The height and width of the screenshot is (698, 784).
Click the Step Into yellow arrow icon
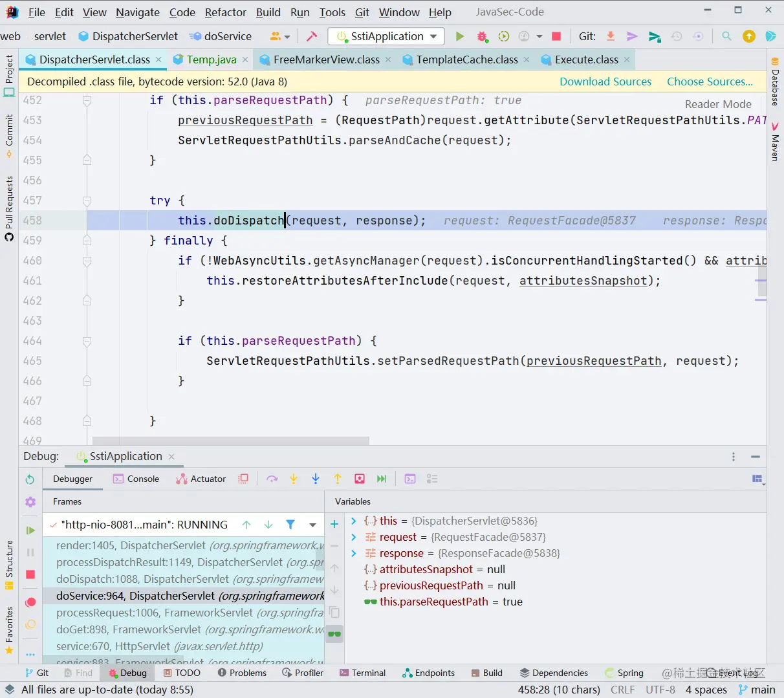click(x=294, y=479)
